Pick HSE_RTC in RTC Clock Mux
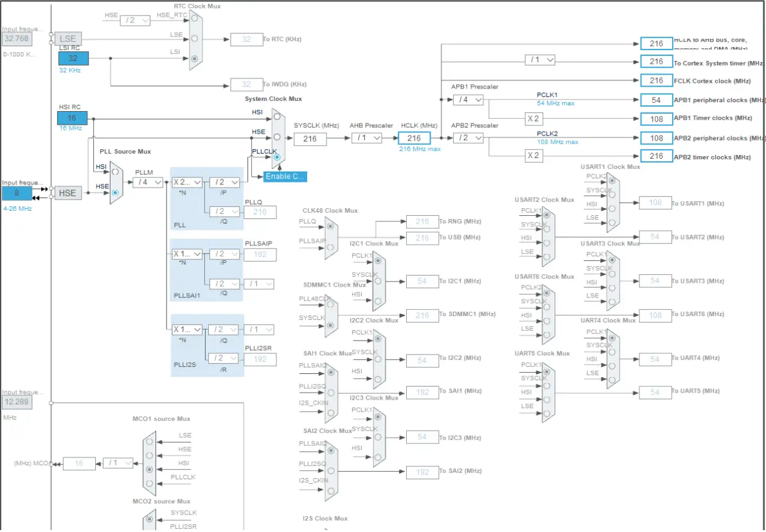The width and height of the screenshot is (766, 532). (x=195, y=21)
